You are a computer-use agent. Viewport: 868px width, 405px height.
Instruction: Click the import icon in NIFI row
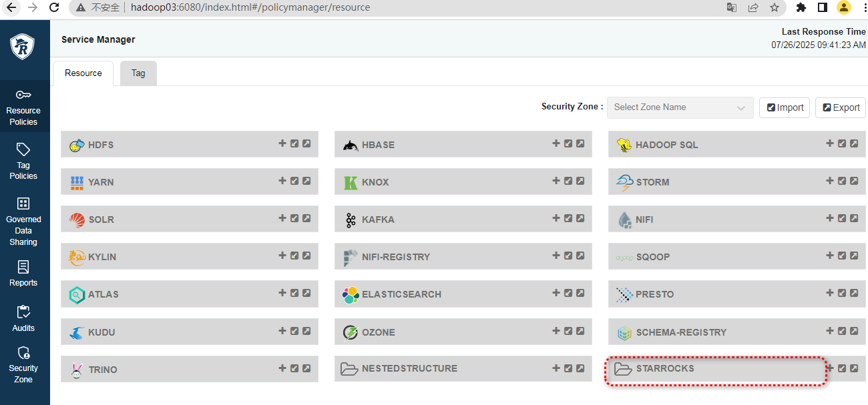pyautogui.click(x=842, y=218)
